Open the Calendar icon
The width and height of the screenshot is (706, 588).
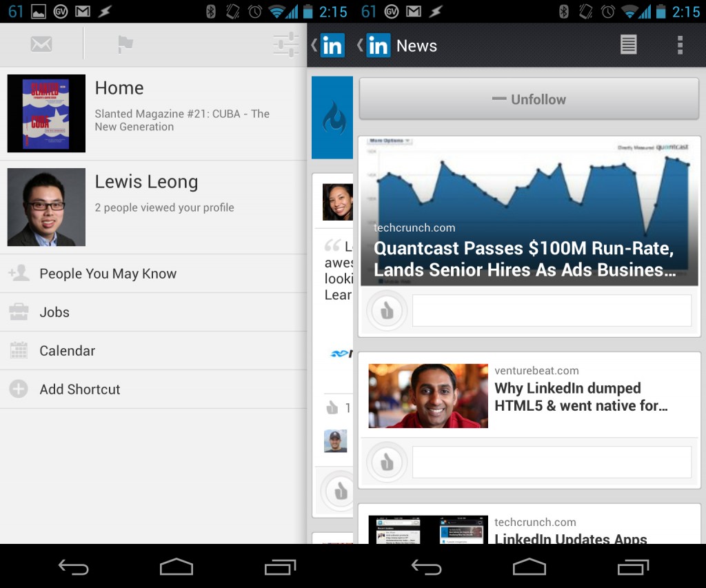19,350
